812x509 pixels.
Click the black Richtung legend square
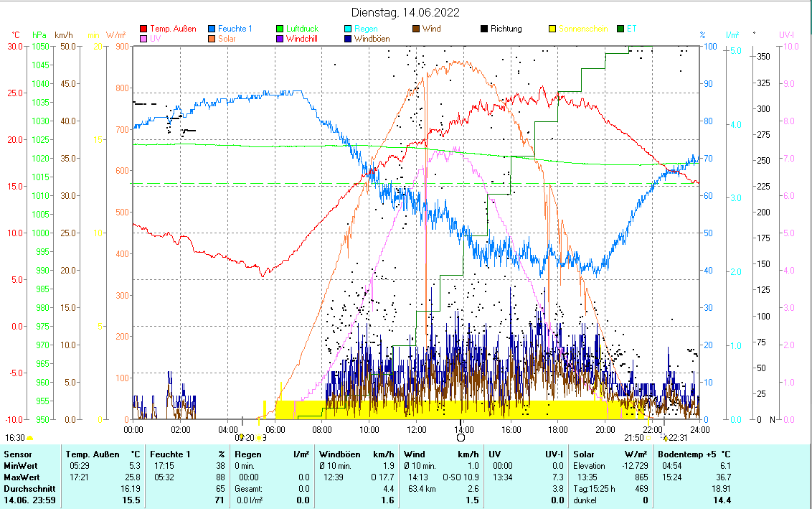click(x=484, y=29)
